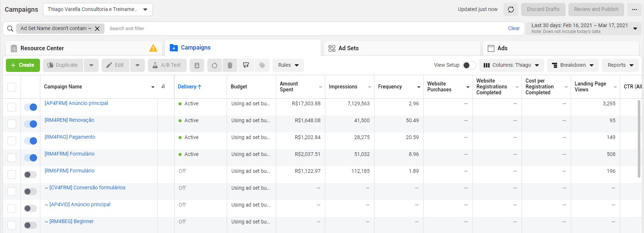Click the tag label icon in toolbar
The image size is (644, 233).
pyautogui.click(x=262, y=65)
